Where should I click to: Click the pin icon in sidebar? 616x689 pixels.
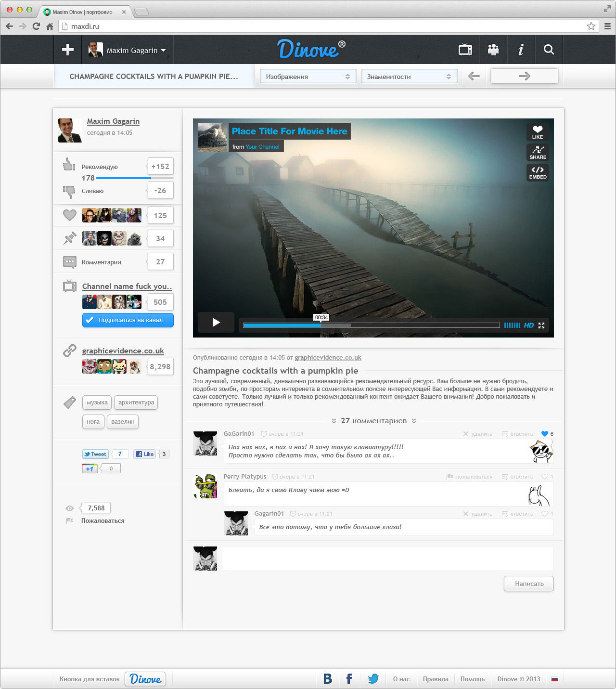tap(70, 238)
